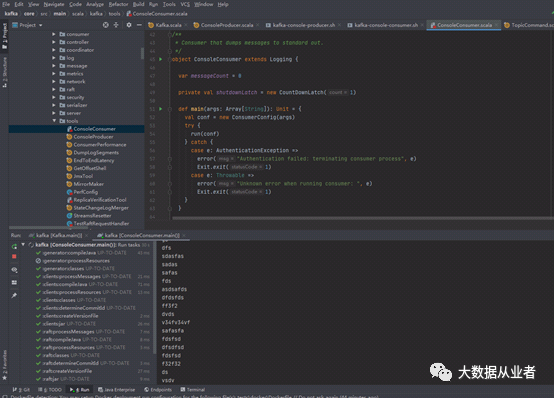This screenshot has height=398, width=554.
Task: Toggle the Structure side tool button
Action: (x=5, y=72)
